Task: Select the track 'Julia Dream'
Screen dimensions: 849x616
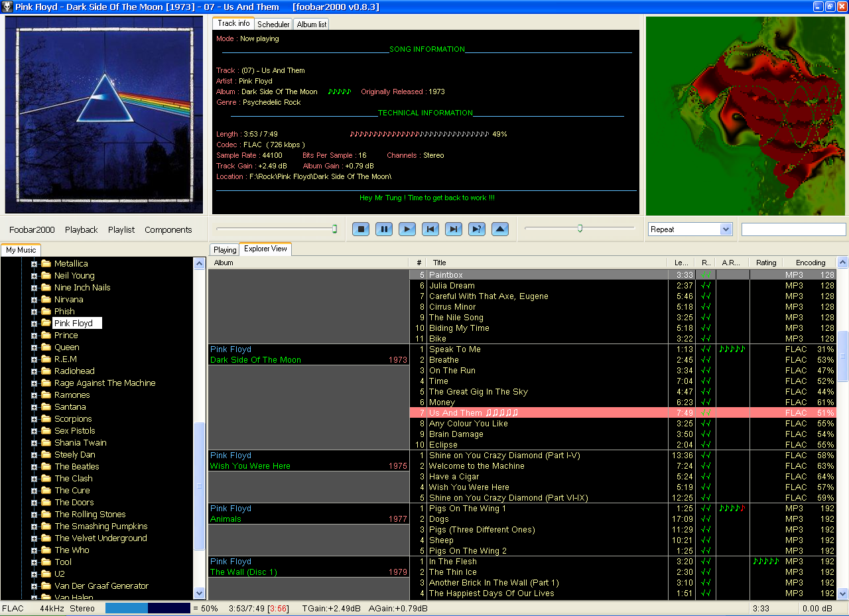Action: tap(452, 286)
